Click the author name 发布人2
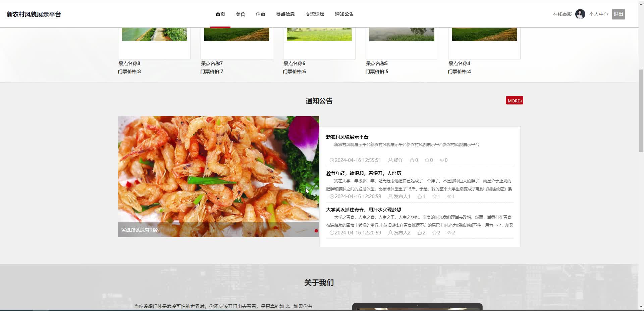This screenshot has height=311, width=644. (x=402, y=233)
